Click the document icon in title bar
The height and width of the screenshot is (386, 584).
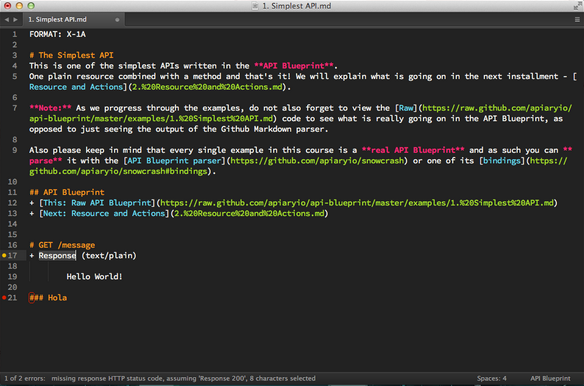pyautogui.click(x=255, y=6)
